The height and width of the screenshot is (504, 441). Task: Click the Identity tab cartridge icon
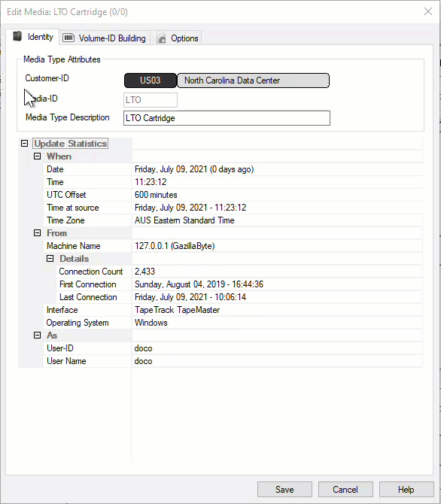(17, 36)
